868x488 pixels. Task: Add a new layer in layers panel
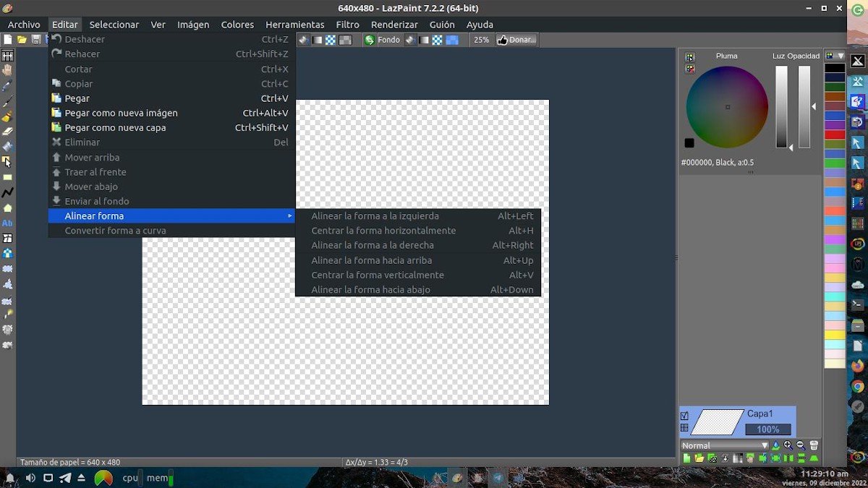point(686,458)
